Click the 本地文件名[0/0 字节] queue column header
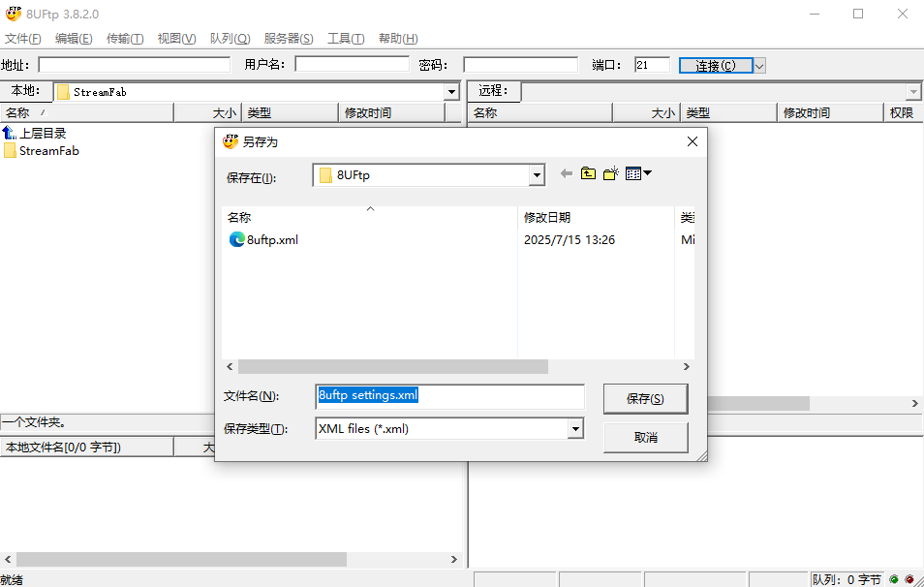The height and width of the screenshot is (587, 924). click(86, 448)
